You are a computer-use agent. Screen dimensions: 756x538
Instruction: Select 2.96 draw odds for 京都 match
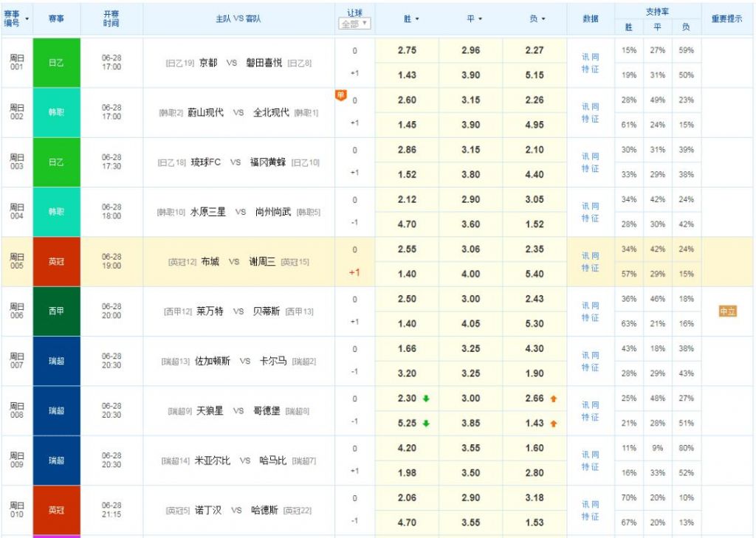tap(470, 50)
